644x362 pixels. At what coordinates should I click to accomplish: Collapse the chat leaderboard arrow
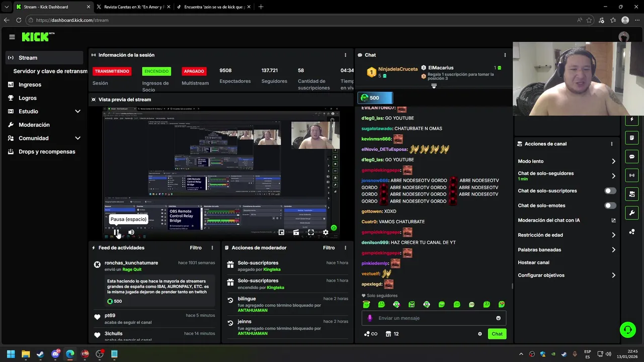(434, 86)
